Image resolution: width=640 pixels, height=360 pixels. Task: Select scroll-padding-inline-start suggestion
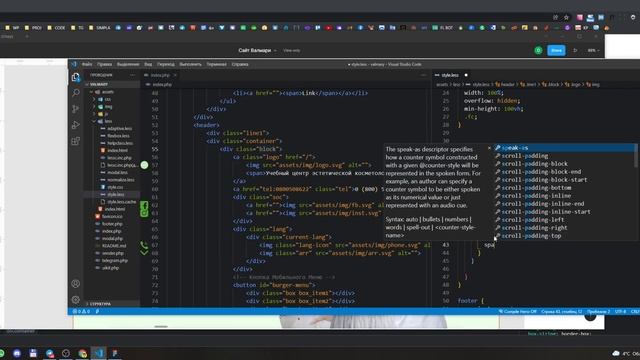pos(564,212)
